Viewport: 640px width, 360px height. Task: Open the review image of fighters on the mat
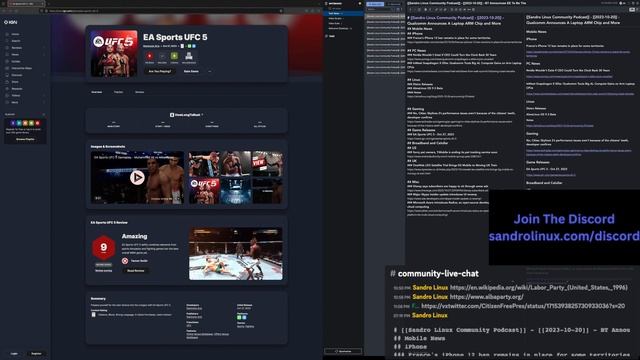point(236,253)
